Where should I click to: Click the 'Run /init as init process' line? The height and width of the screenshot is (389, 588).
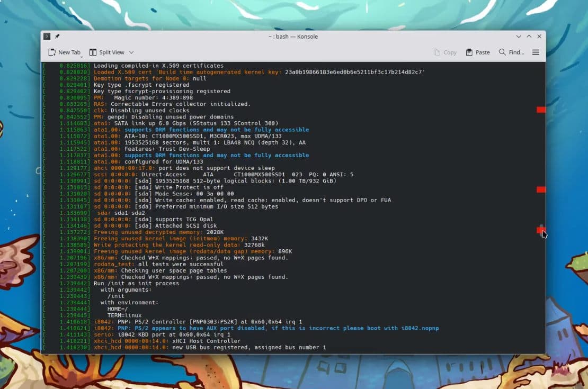(x=136, y=283)
